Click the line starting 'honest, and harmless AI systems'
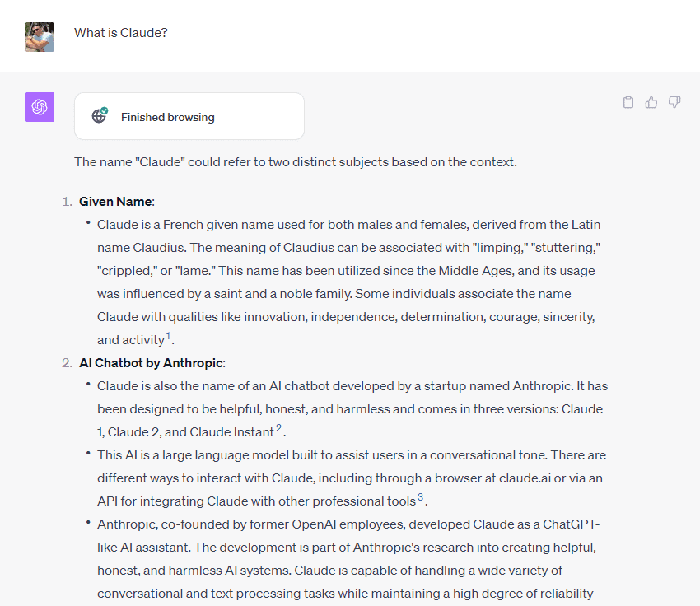 (x=330, y=571)
